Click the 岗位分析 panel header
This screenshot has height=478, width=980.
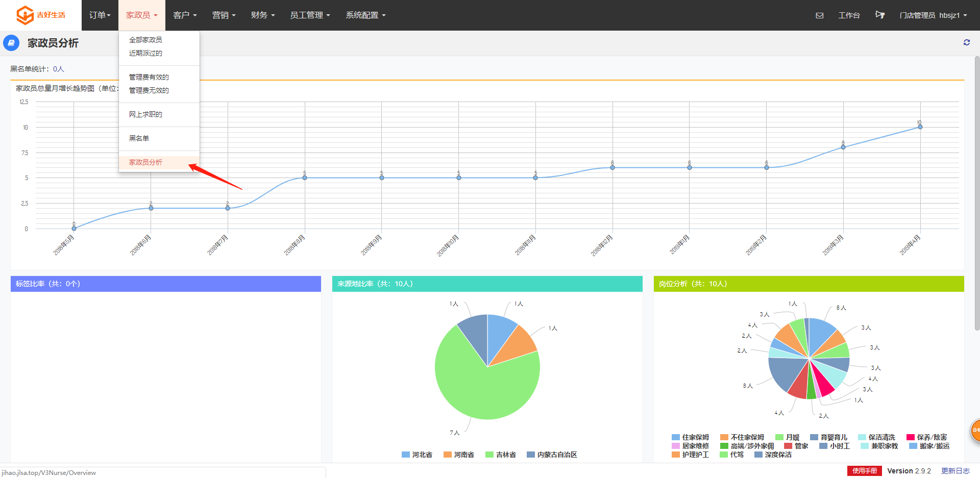(809, 284)
